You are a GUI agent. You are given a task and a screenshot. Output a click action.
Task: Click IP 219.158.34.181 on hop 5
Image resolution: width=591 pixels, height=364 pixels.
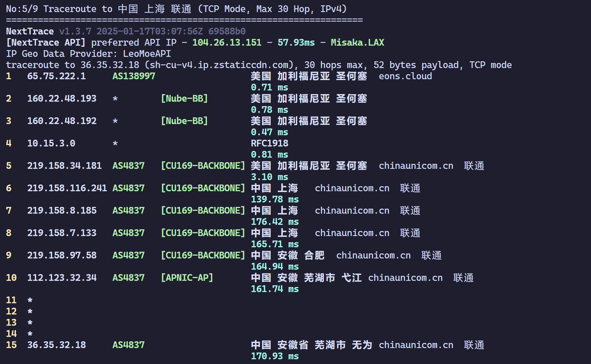[64, 166]
